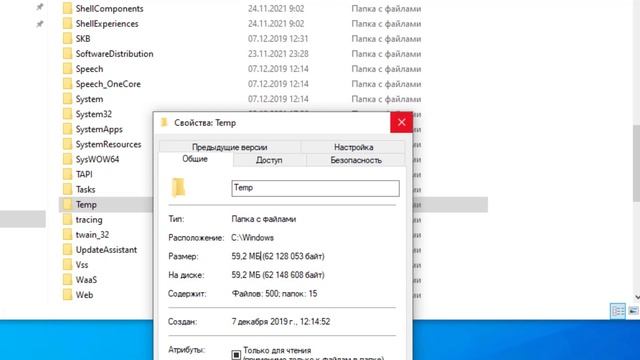Click the TAPI folder icon
The height and width of the screenshot is (360, 640).
67,174
